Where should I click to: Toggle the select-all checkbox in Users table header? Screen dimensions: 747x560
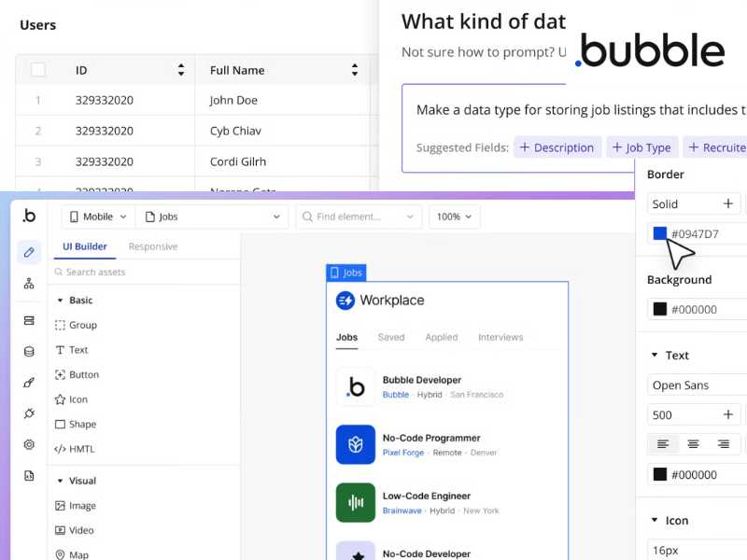38,70
